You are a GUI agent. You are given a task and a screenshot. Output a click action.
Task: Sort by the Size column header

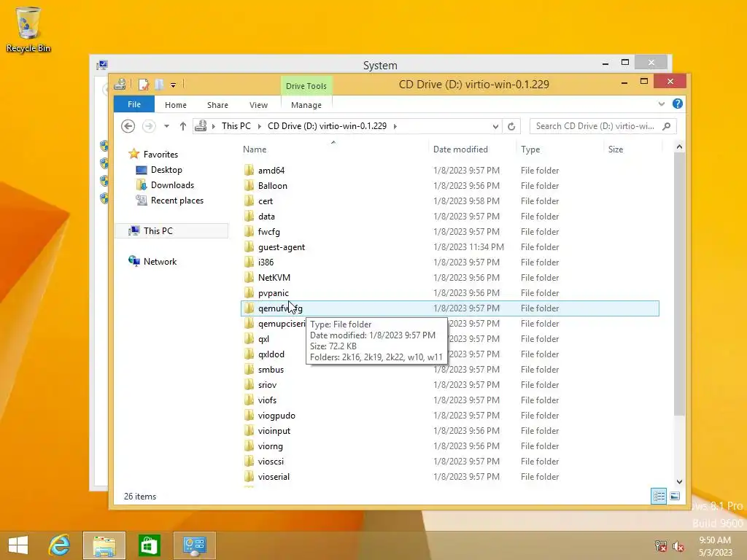tap(616, 149)
